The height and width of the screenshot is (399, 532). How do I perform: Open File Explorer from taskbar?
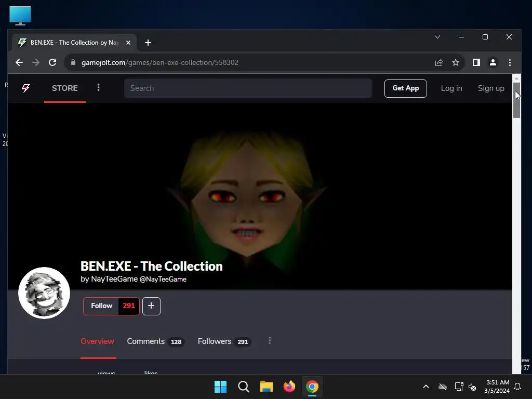[x=267, y=387]
